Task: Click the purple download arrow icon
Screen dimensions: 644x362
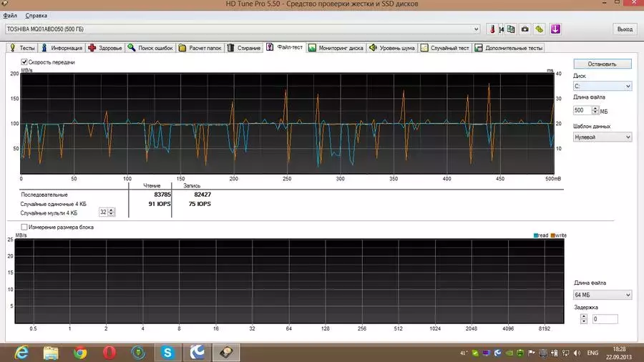Action: [555, 29]
